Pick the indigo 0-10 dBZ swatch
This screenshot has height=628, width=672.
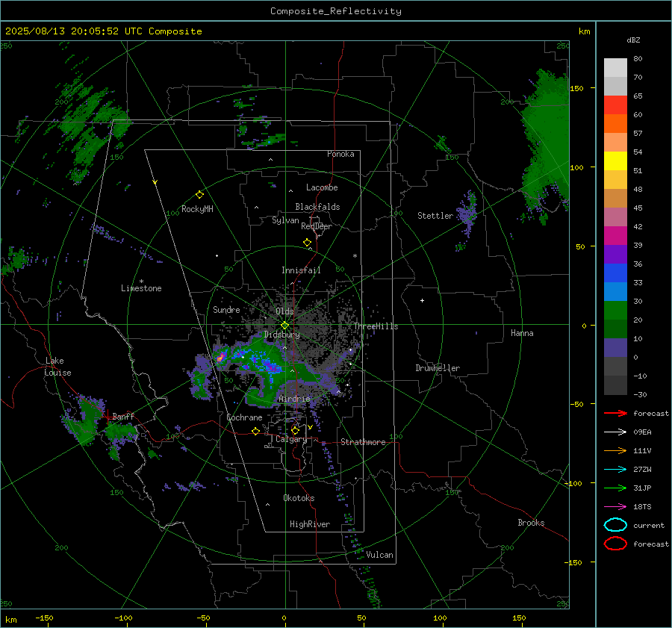click(x=615, y=348)
